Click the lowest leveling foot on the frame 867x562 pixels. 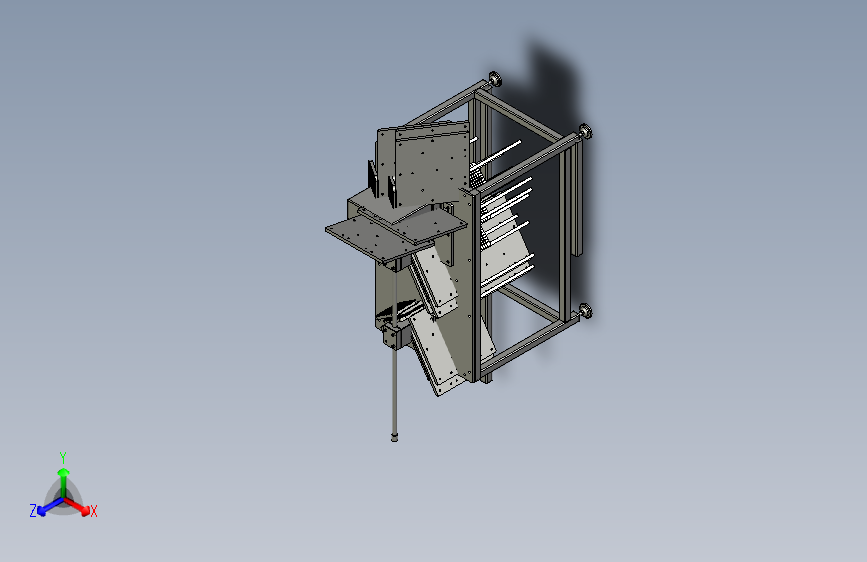click(586, 311)
